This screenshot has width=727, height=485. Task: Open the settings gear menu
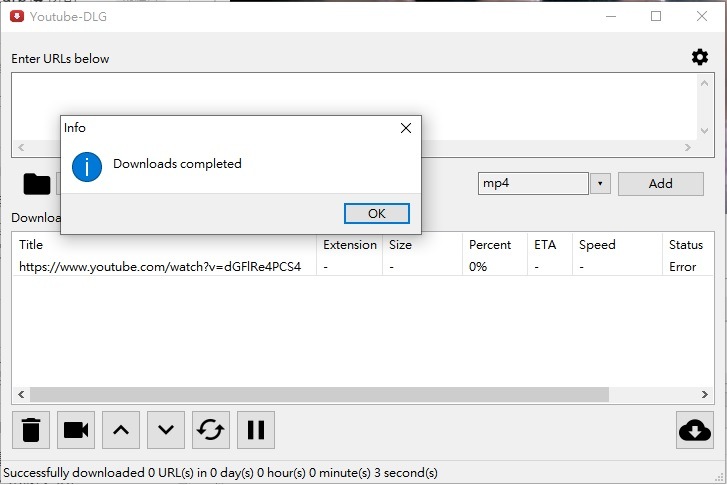coord(700,57)
